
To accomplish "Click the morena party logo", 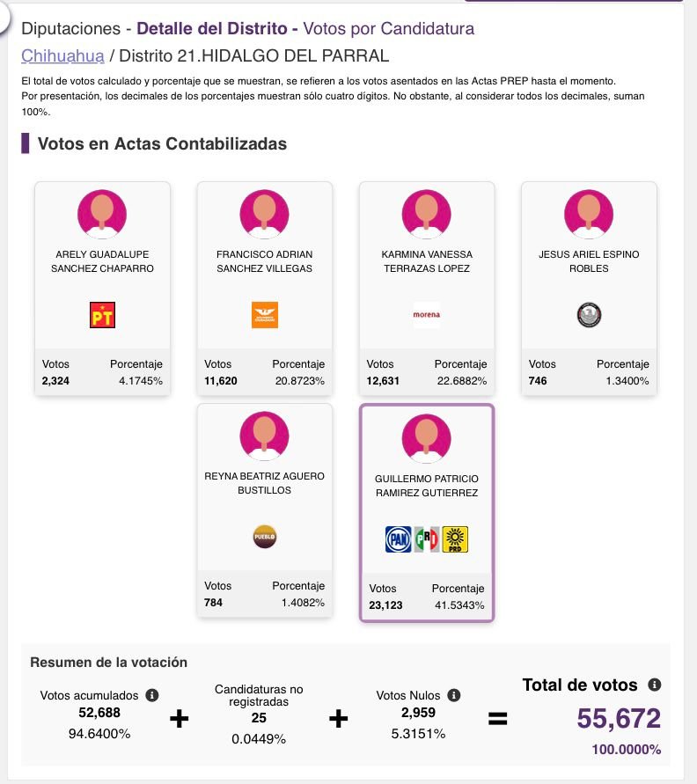I will coord(427,314).
